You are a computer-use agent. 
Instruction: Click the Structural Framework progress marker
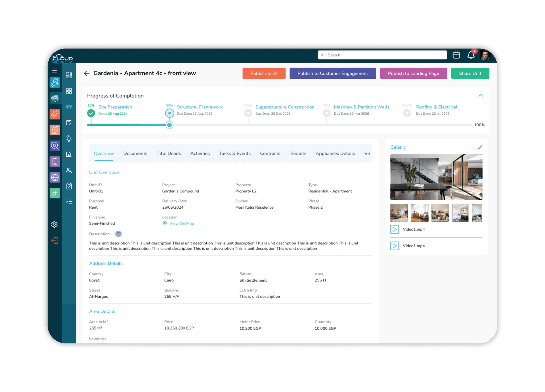point(169,113)
